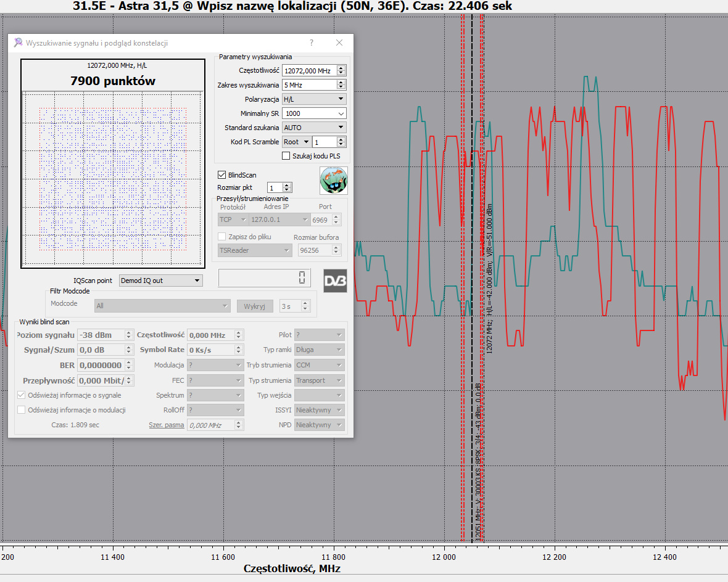Open the Typ ramki dropdown showing Długa
The width and height of the screenshot is (728, 582).
pyautogui.click(x=320, y=350)
